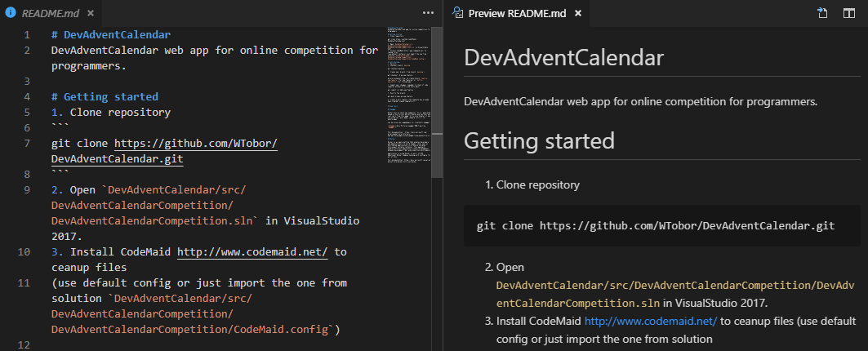This screenshot has height=351, width=868.
Task: Close the README.md editor tab
Action: pyautogui.click(x=91, y=14)
